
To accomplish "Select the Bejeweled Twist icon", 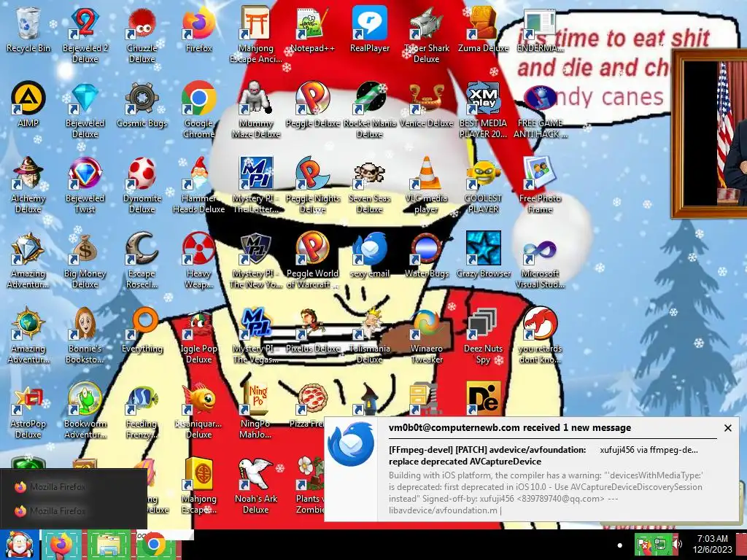I will (x=85, y=184).
